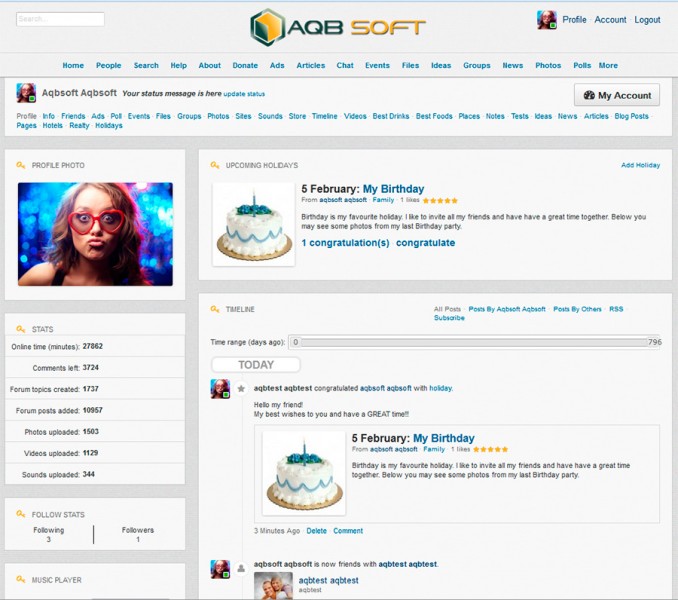Open aqbtest aqbtest friend thumbnail photo
The height and width of the screenshot is (600, 678).
click(x=273, y=585)
